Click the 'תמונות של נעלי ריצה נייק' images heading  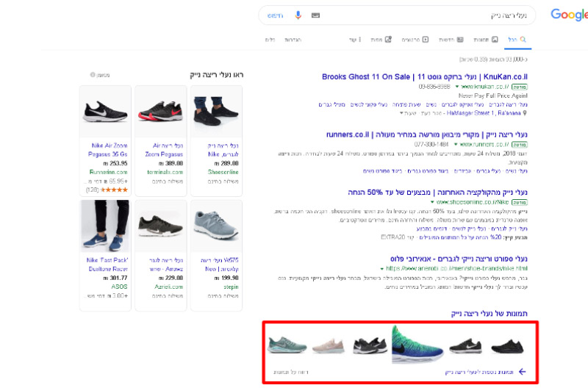(489, 313)
